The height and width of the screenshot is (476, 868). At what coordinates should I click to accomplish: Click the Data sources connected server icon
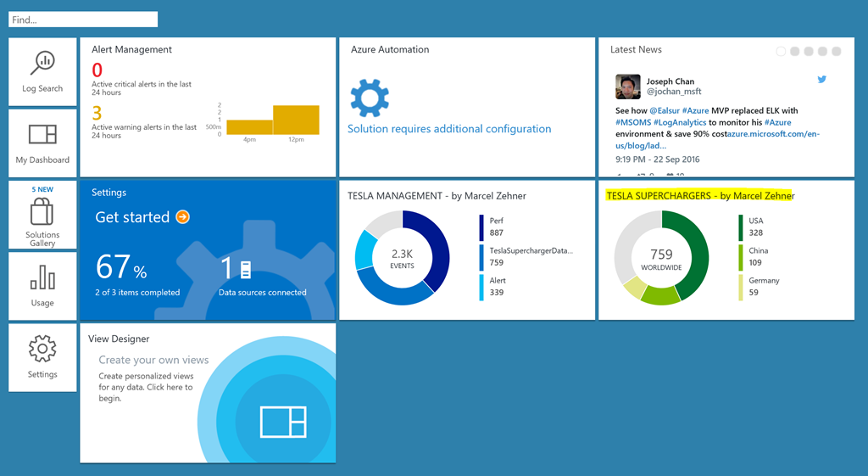pos(246,270)
